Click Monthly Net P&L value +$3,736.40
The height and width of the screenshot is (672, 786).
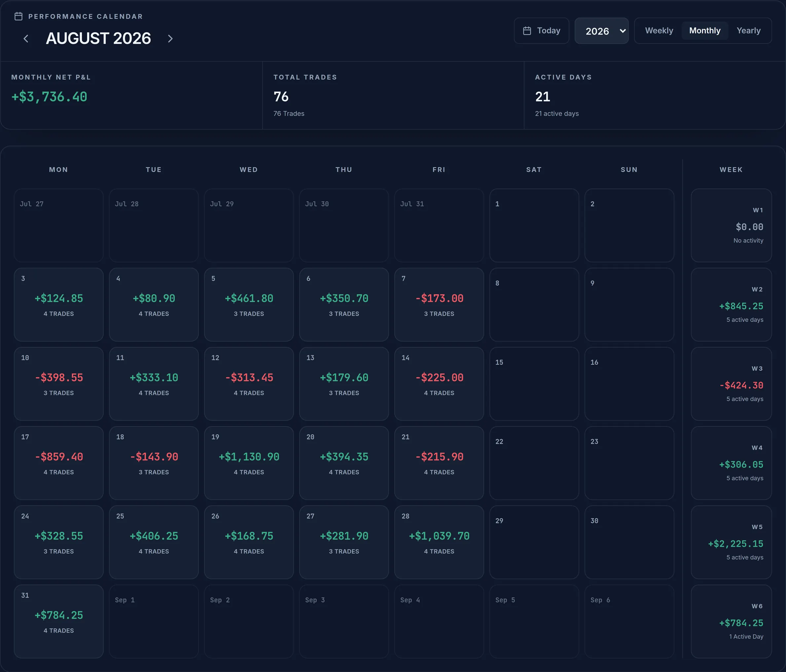[x=49, y=97]
